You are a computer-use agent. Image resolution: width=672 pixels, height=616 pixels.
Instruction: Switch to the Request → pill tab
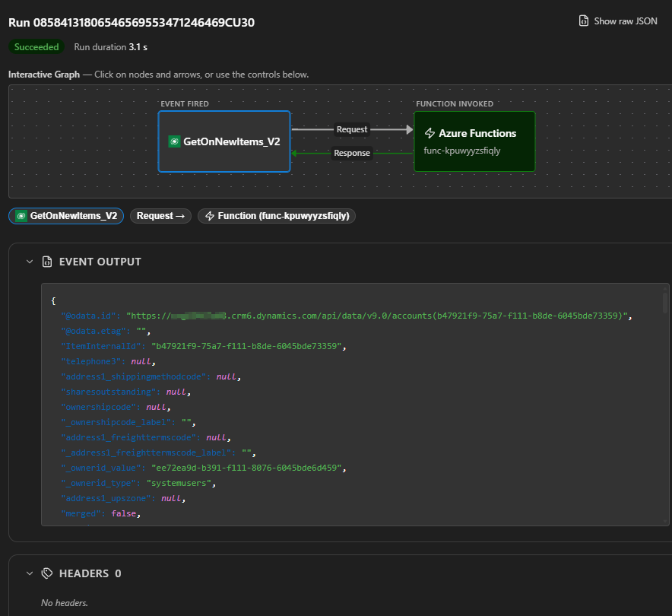[160, 216]
